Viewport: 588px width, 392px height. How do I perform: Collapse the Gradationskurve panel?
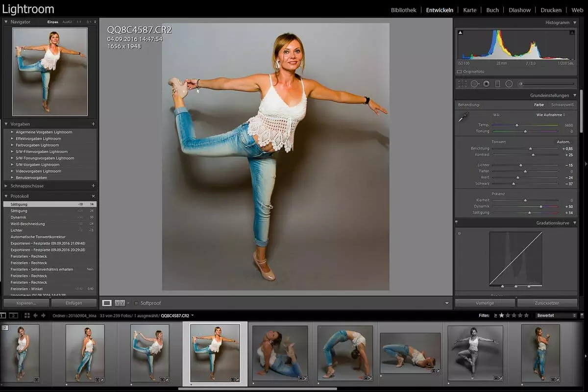pos(574,223)
